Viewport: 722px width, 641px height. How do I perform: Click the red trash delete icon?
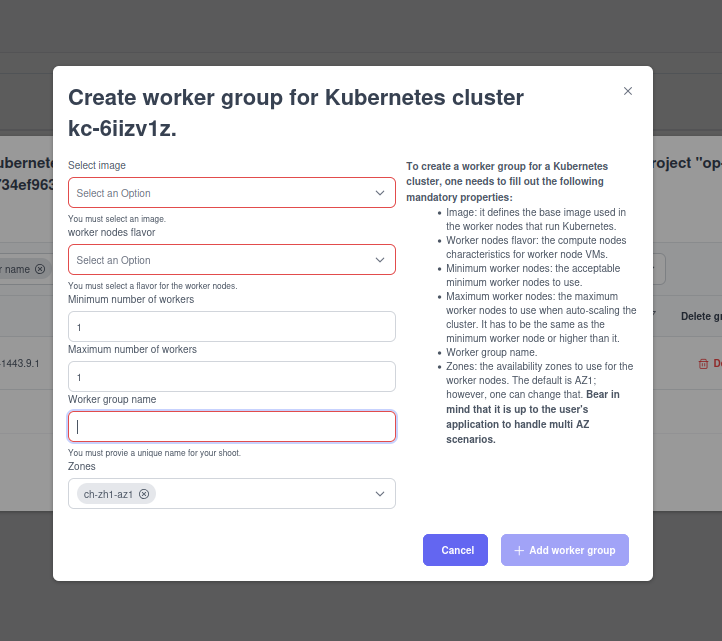coord(703,364)
